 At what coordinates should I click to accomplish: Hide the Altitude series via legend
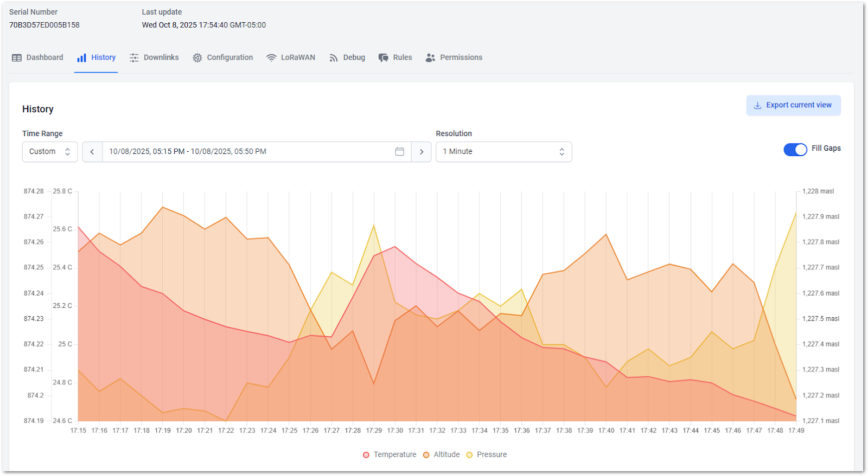[x=442, y=455]
